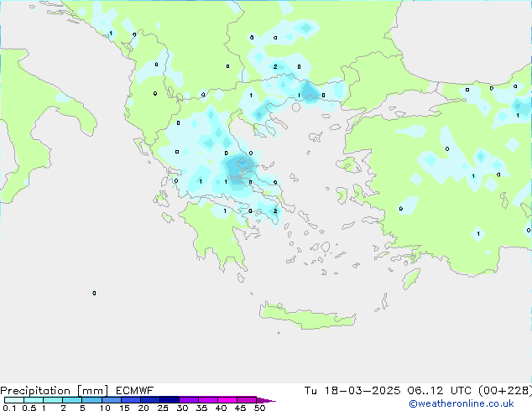532x411 pixels.
Task: Pick the 15–20 mm legend swatch
Action: 130,400
